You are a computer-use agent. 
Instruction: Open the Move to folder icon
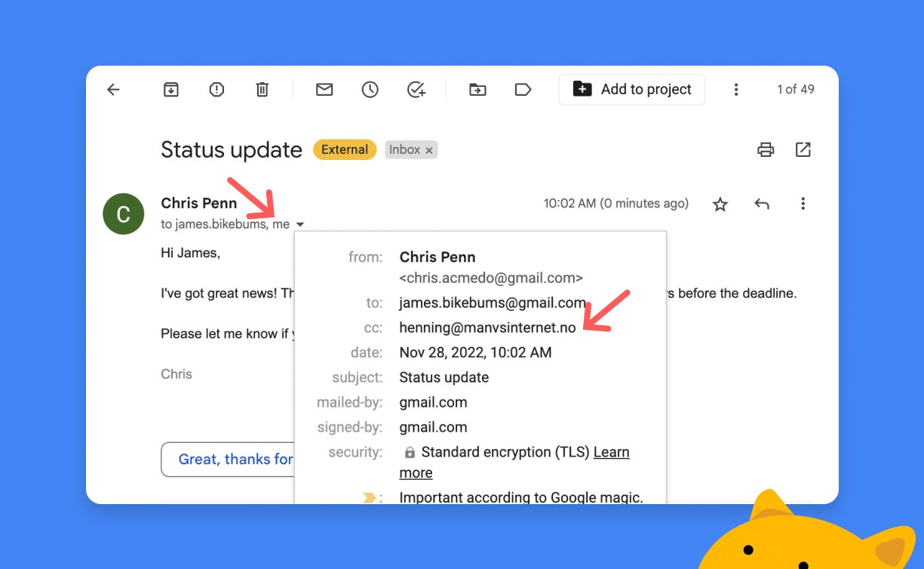477,90
